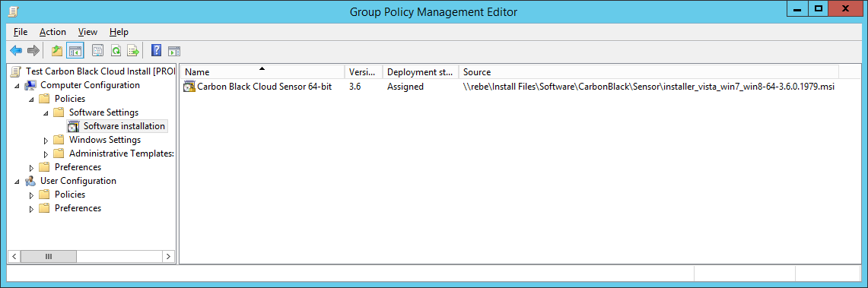
Task: Collapse Policies under Computer Configuration
Action: [31, 100]
